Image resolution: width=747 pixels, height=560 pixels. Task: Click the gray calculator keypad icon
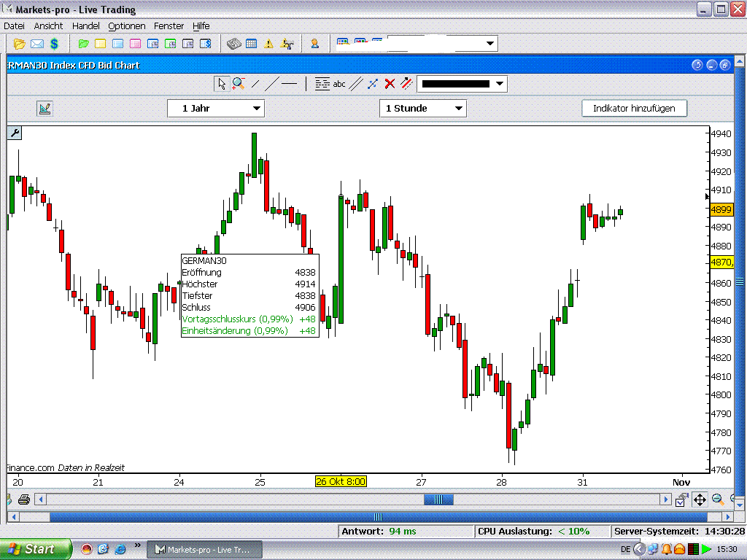coord(233,44)
